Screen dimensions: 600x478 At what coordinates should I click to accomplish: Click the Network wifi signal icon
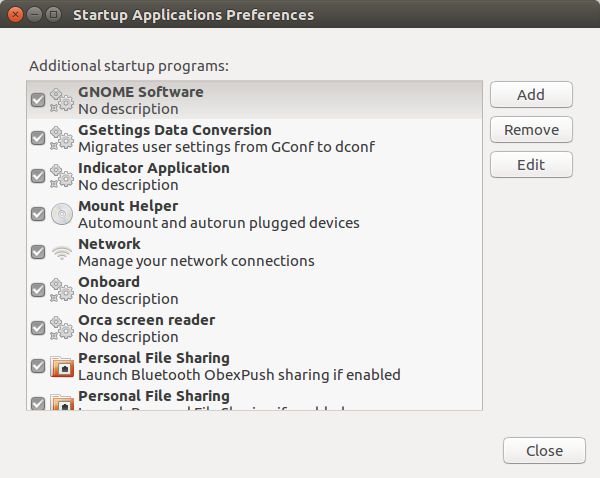pyautogui.click(x=62, y=252)
